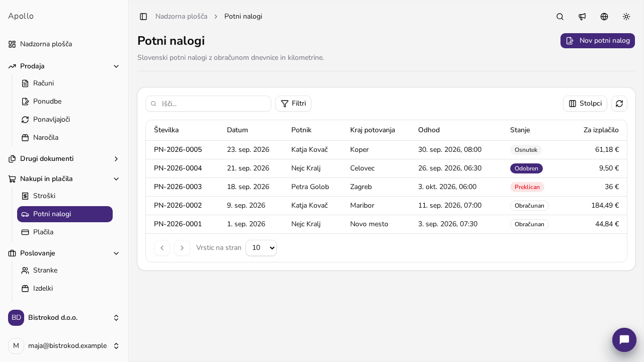Open Stranke menu item
644x362 pixels.
pos(65,270)
